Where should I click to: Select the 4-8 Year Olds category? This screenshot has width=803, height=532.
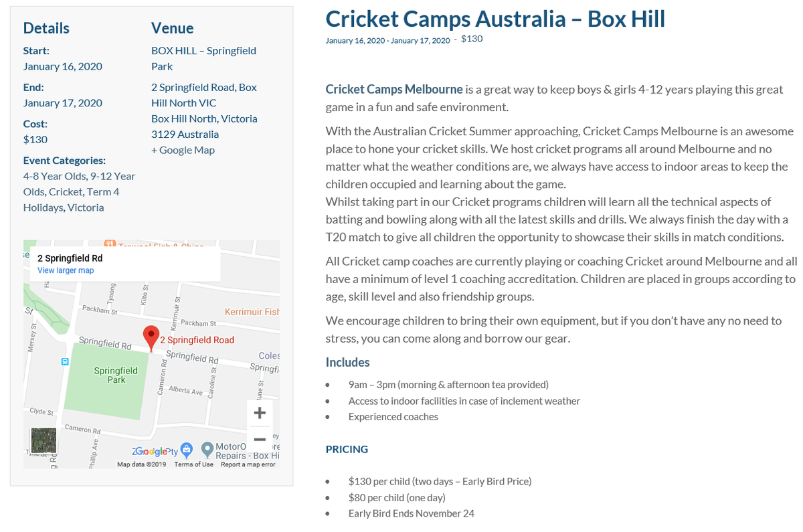(x=54, y=176)
